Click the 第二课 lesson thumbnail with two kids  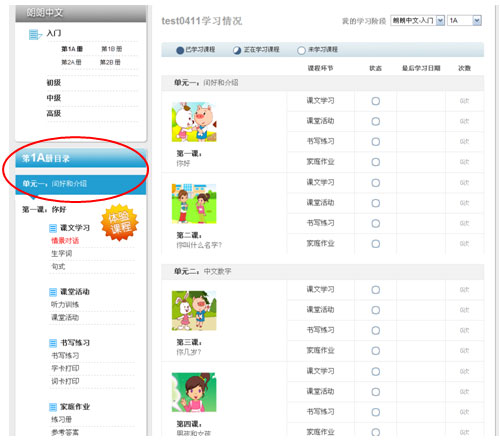tap(194, 204)
